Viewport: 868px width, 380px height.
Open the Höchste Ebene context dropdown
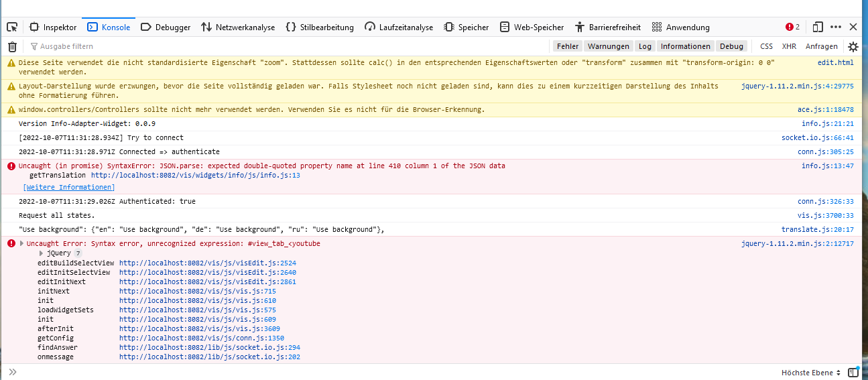(811, 373)
